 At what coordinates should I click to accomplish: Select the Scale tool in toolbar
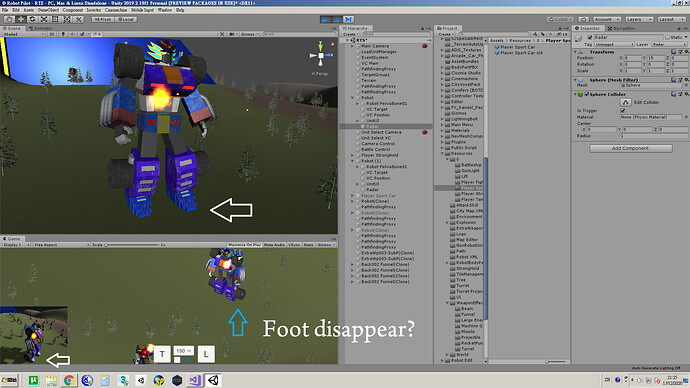(x=44, y=19)
